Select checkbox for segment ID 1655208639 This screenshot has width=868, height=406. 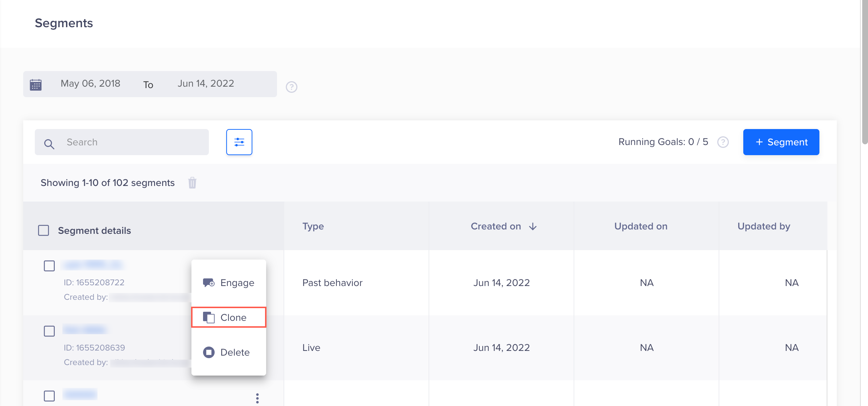tap(49, 331)
